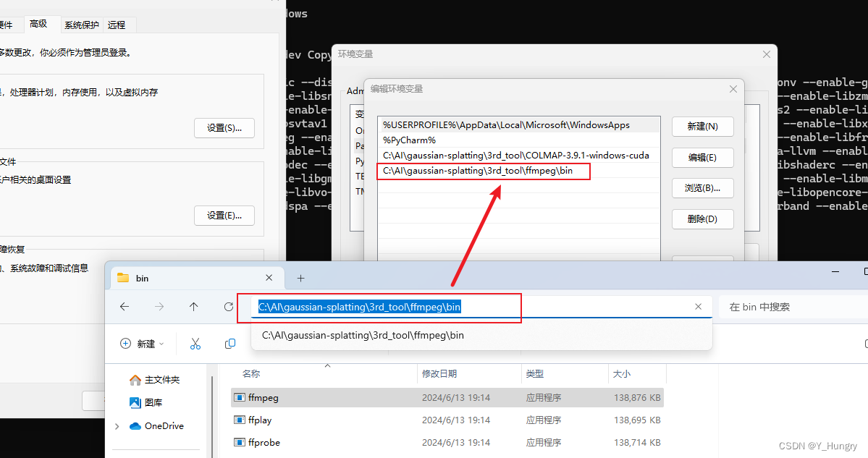
Task: Click ffmpeg size cell 138,876 KB
Action: [637, 398]
